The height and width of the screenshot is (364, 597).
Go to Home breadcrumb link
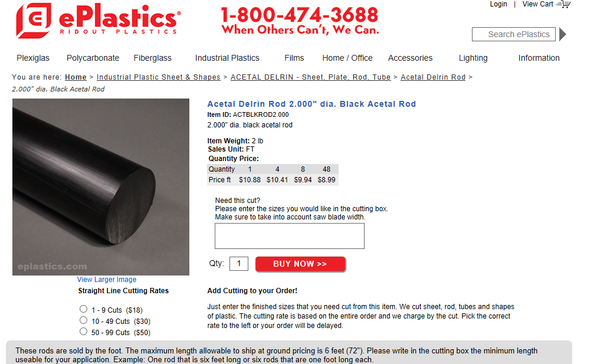pos(76,77)
